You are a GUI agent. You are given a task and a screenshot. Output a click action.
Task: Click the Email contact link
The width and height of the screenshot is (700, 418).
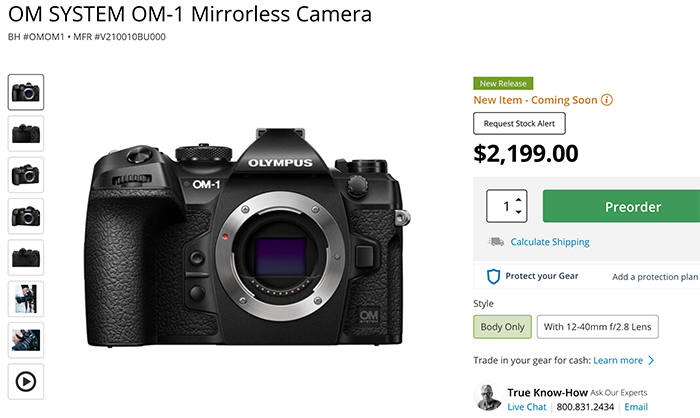(637, 407)
